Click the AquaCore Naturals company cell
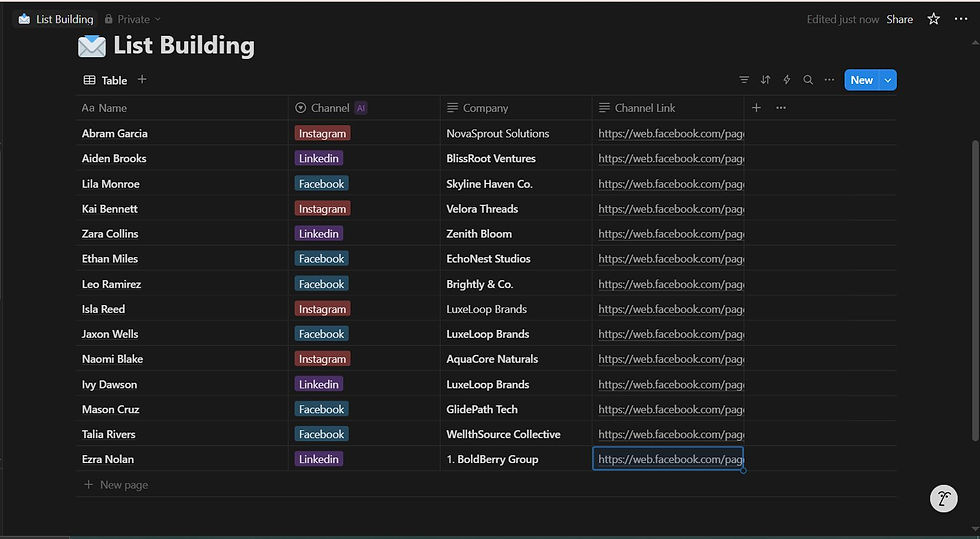 pyautogui.click(x=516, y=359)
